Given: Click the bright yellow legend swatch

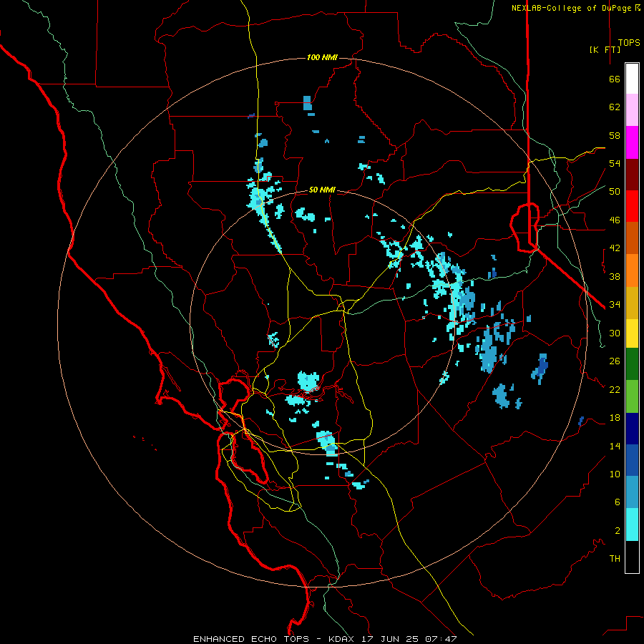Looking at the screenshot, I should click(x=632, y=333).
